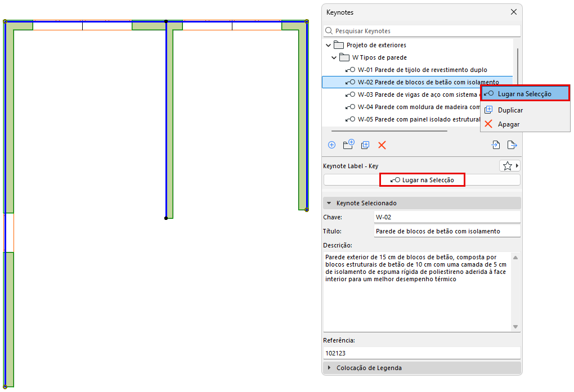Choose Lugar na Selecção from context menu
The image size is (574, 392).
pyautogui.click(x=525, y=94)
